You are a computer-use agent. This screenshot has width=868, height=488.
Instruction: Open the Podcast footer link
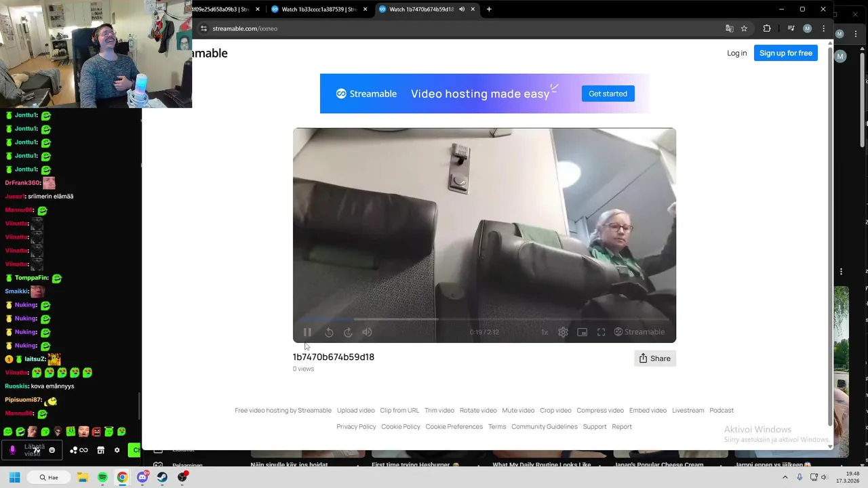coord(722,410)
